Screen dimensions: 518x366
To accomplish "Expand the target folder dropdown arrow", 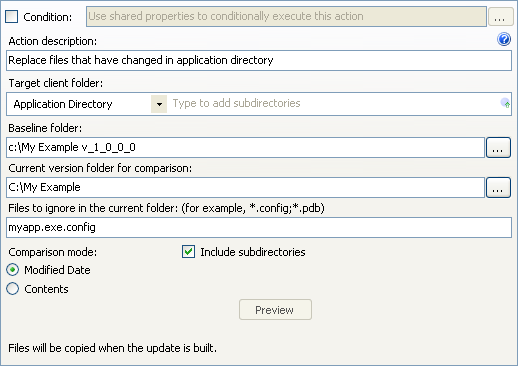I will [x=159, y=104].
